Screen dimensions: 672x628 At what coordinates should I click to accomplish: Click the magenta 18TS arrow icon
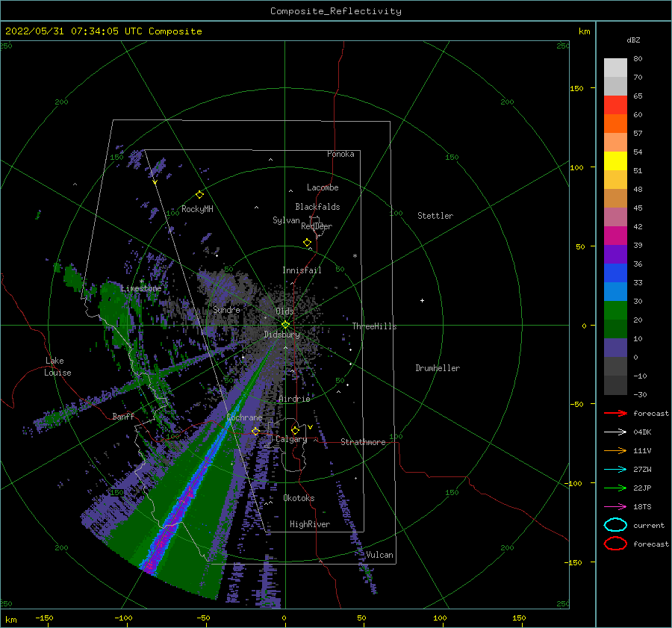click(615, 507)
